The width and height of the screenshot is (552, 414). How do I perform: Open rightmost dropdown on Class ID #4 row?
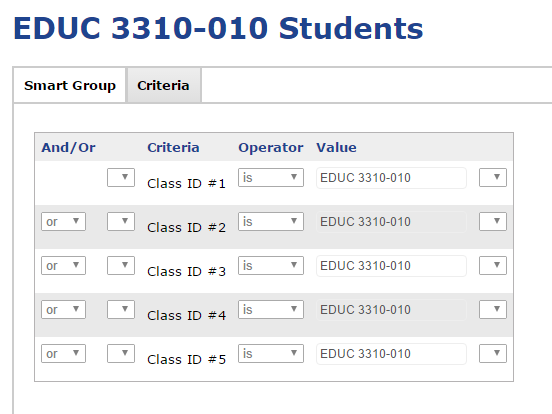[x=493, y=309]
